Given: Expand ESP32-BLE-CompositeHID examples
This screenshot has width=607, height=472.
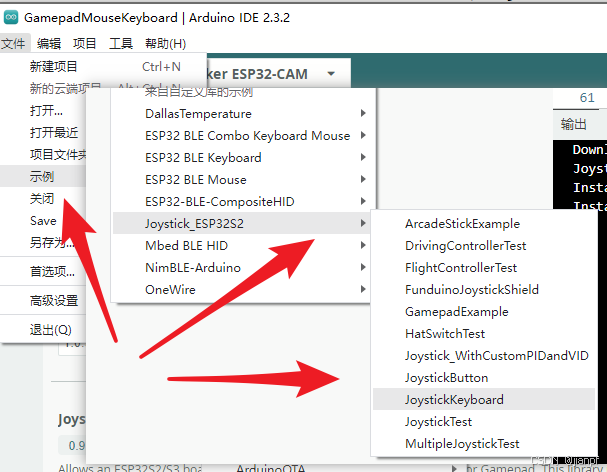Looking at the screenshot, I should [x=244, y=202].
